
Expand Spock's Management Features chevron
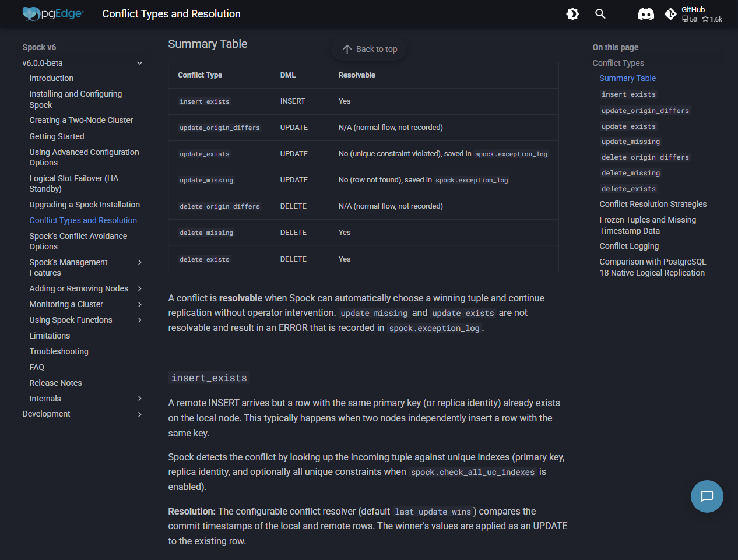coord(140,262)
